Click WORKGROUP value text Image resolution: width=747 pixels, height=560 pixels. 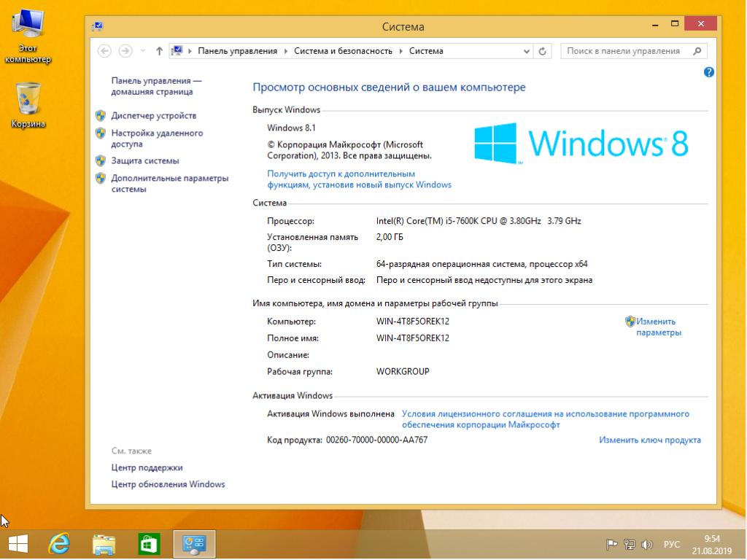(x=403, y=371)
